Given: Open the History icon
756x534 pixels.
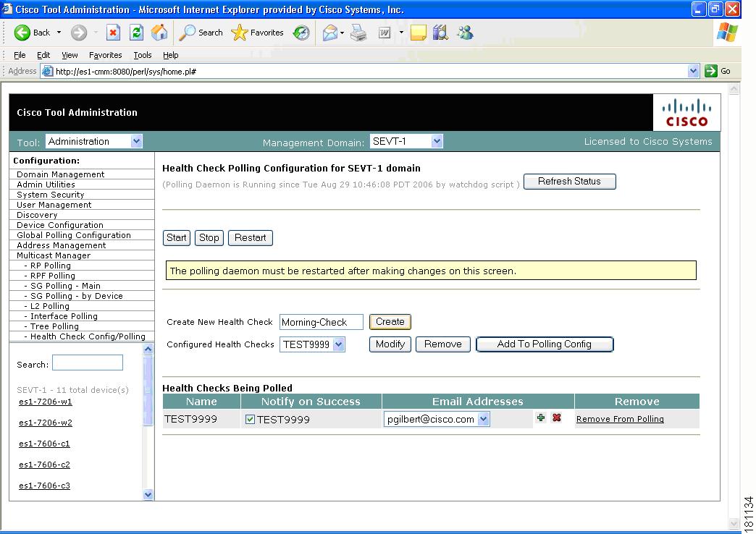Looking at the screenshot, I should (x=301, y=33).
